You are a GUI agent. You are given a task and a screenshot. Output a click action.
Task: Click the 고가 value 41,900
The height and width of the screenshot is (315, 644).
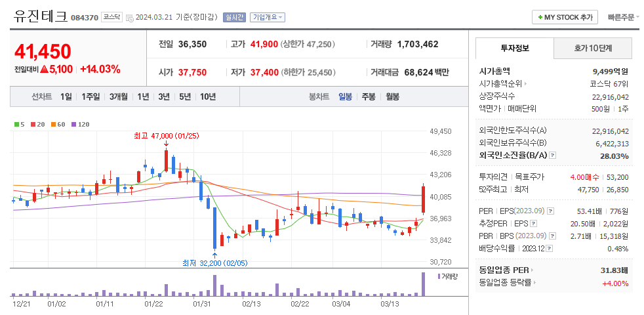(x=264, y=45)
